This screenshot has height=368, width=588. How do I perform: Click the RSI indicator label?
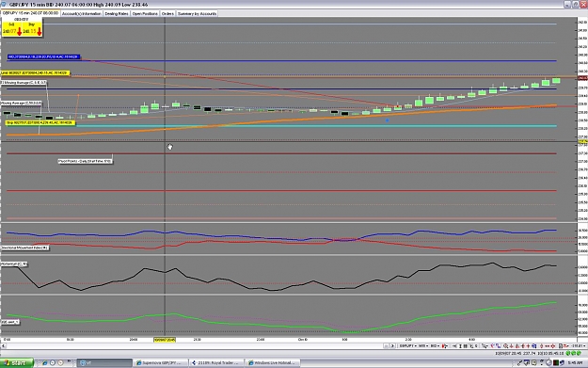pos(9,322)
